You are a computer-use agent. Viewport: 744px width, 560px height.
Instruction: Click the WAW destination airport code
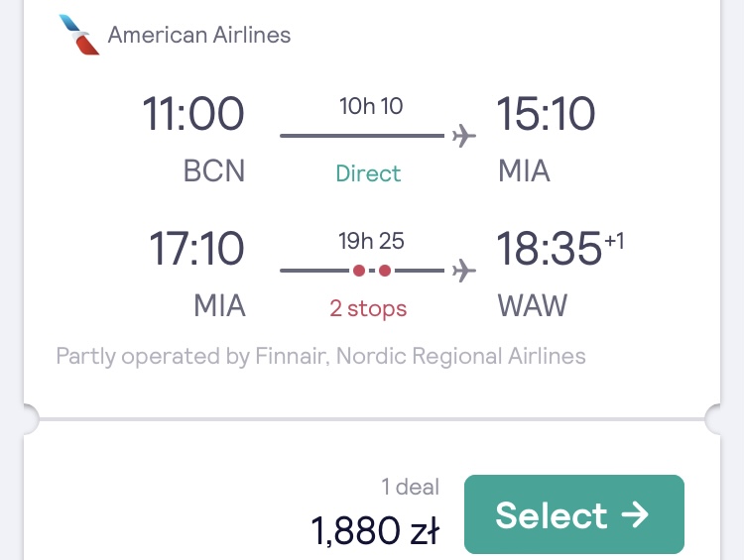(533, 306)
